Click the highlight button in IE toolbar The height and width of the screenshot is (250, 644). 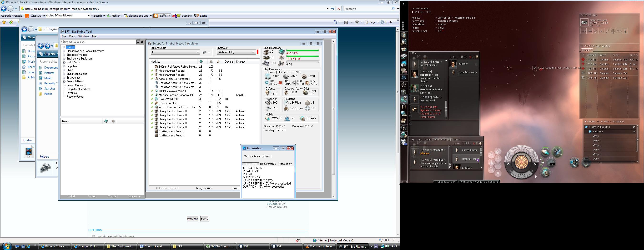pos(114,16)
